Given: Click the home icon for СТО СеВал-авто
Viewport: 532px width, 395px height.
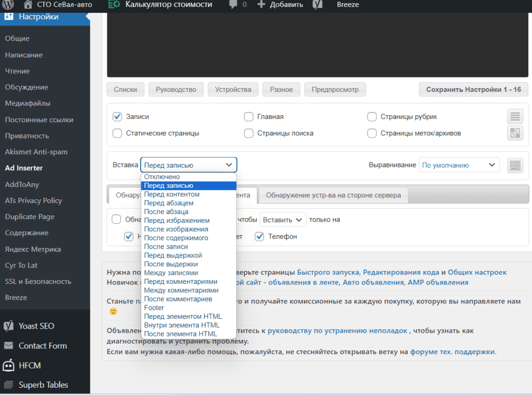Looking at the screenshot, I should 28,5.
